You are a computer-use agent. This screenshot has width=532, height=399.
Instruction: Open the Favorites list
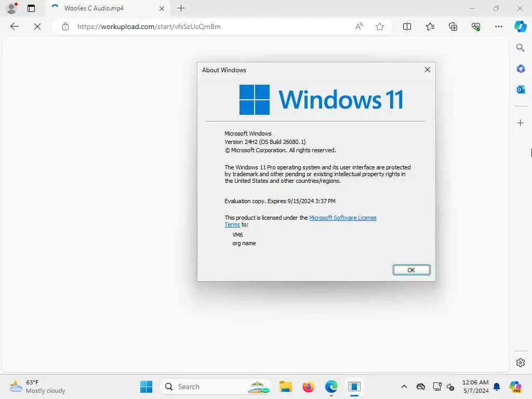430,26
